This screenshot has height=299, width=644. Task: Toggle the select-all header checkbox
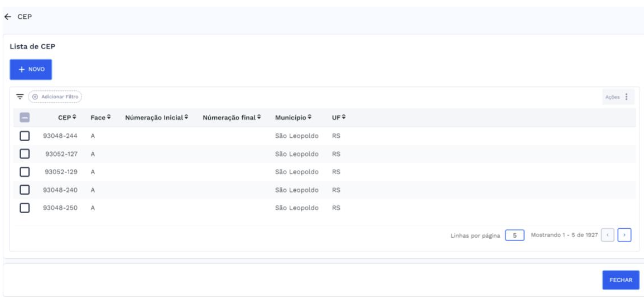point(25,118)
